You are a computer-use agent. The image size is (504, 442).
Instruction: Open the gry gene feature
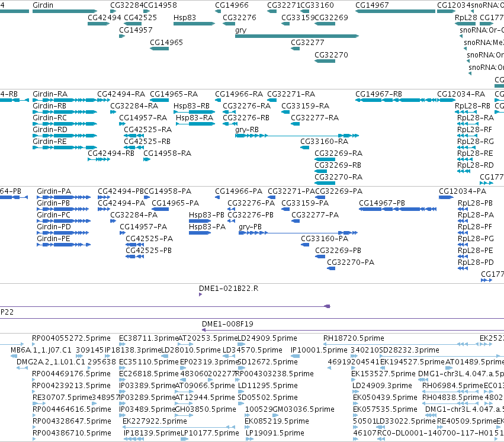tap(297, 36)
